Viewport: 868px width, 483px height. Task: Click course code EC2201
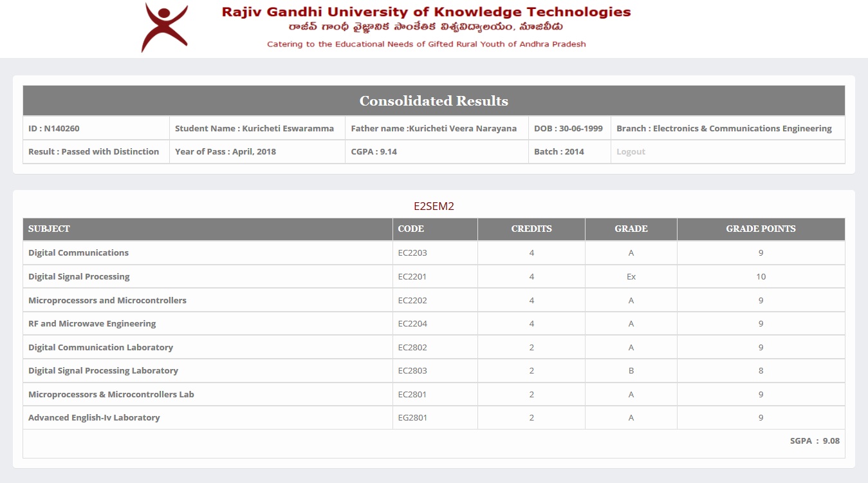412,277
